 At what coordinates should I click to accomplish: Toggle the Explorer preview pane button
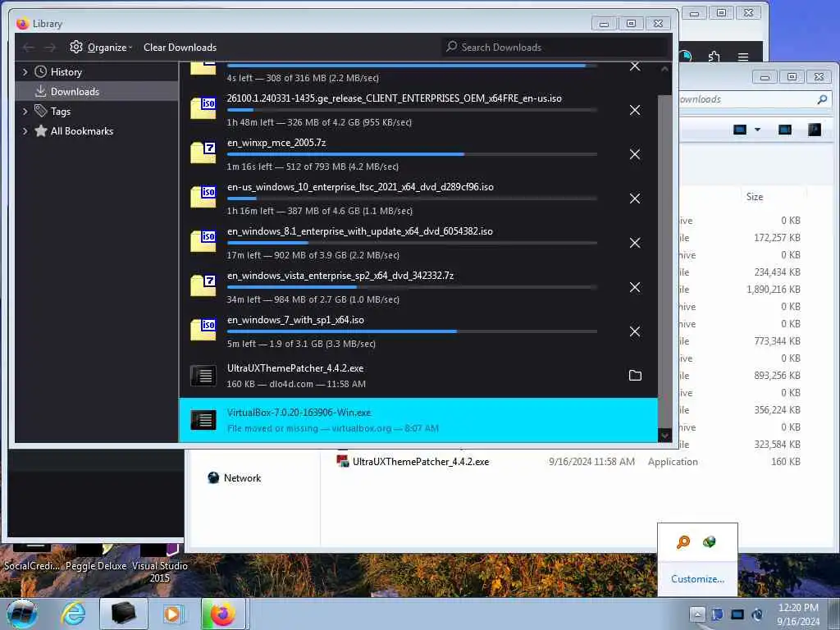(x=785, y=130)
